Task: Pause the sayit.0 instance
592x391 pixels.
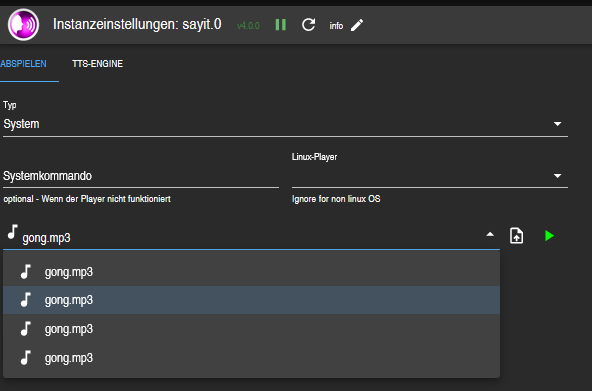Action: point(281,25)
